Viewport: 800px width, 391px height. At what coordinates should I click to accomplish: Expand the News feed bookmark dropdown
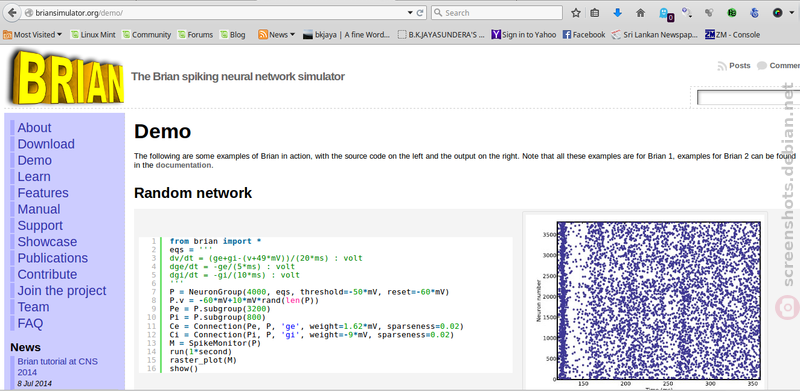[277, 35]
